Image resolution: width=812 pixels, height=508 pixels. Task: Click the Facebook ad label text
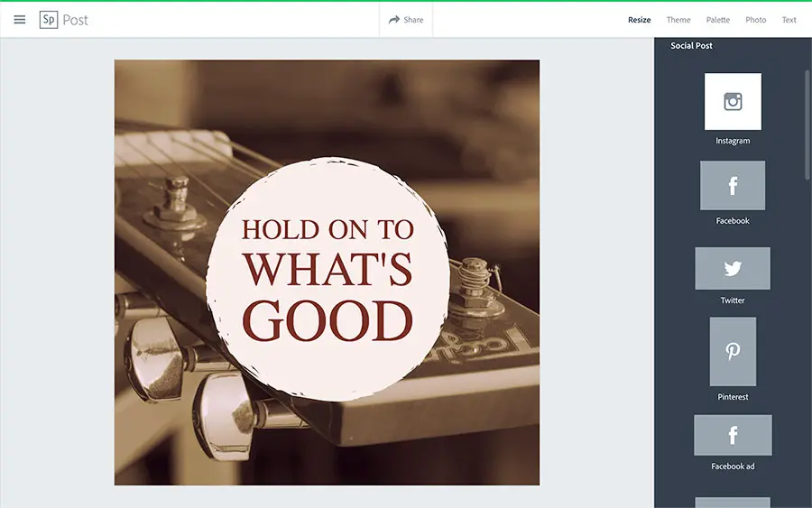coord(733,466)
